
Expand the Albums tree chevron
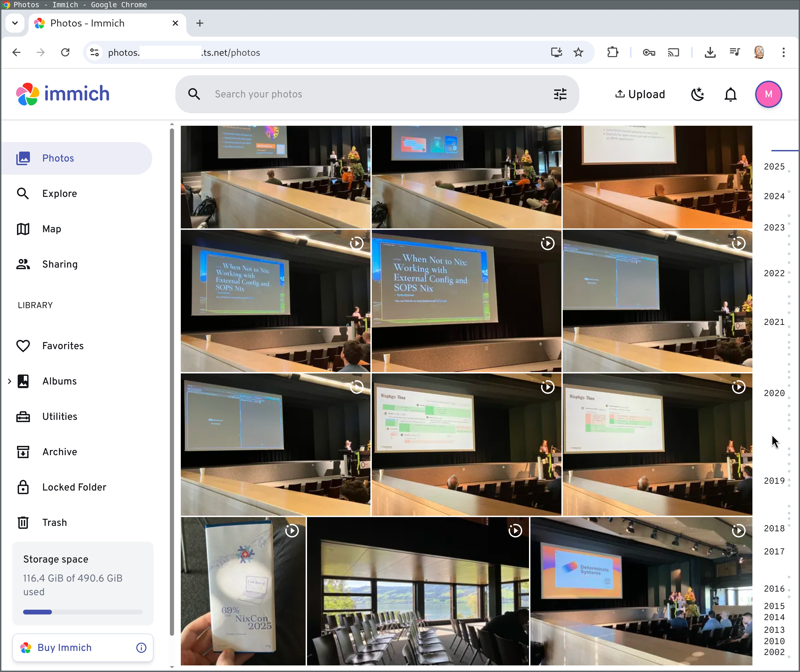pos(10,381)
